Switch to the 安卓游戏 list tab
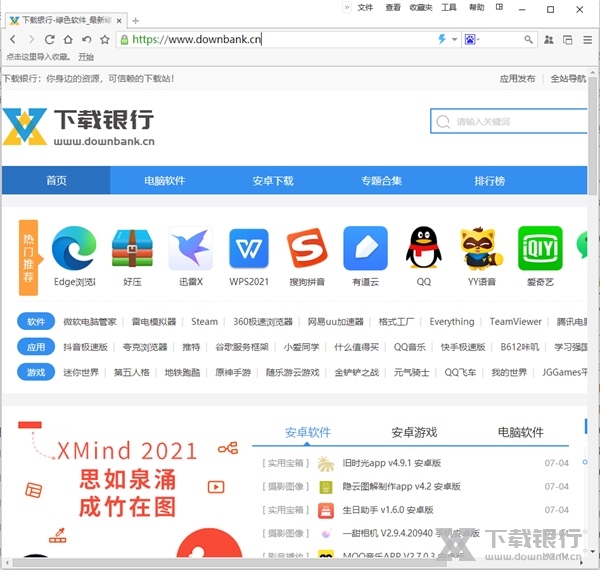This screenshot has width=600, height=570. pos(414,432)
